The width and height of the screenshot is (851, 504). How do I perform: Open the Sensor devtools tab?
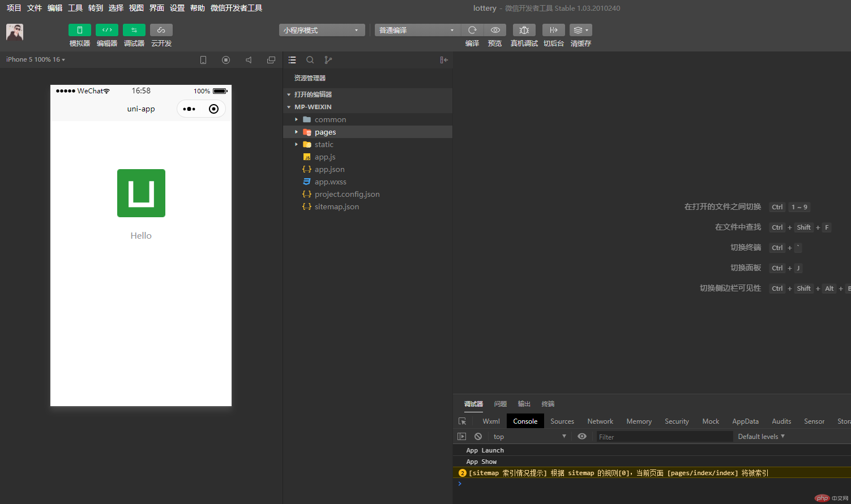click(814, 421)
